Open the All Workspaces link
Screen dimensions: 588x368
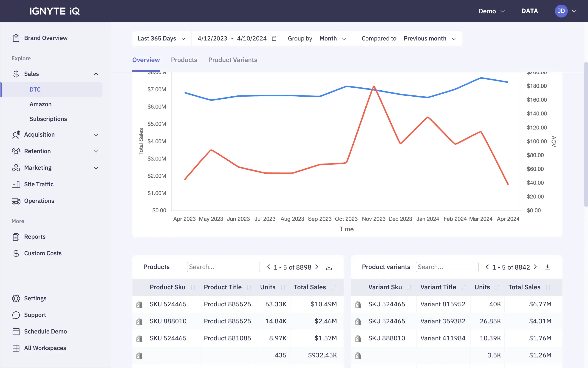coord(45,348)
